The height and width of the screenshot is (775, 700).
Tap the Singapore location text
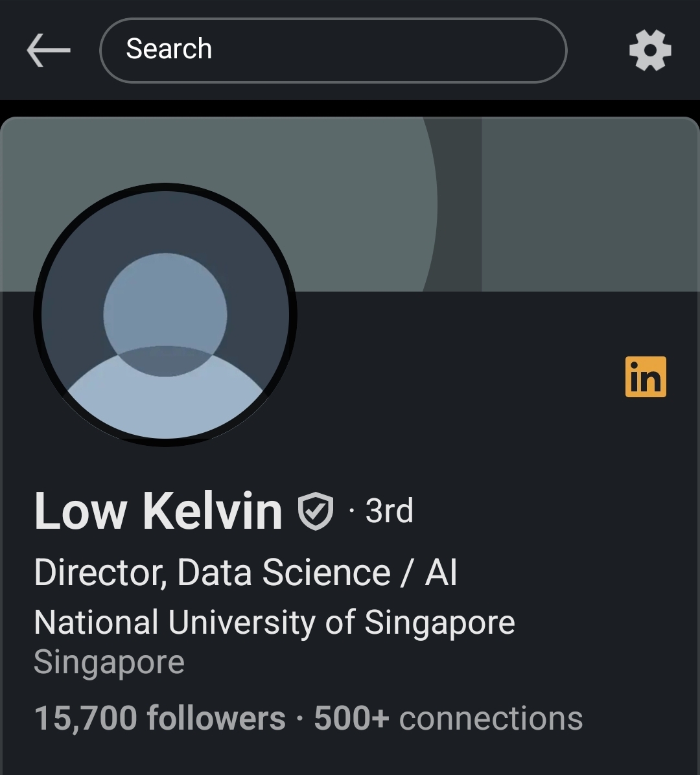pos(109,662)
